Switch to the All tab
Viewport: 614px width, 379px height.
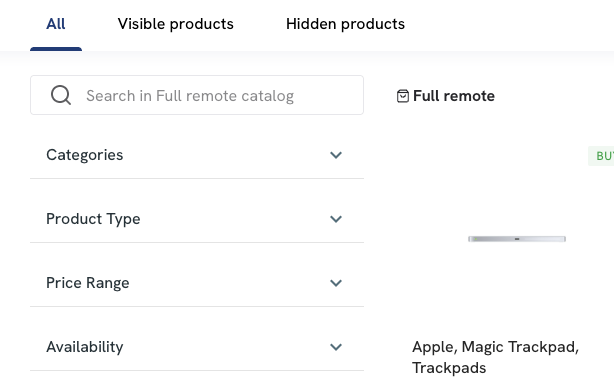[x=56, y=24]
